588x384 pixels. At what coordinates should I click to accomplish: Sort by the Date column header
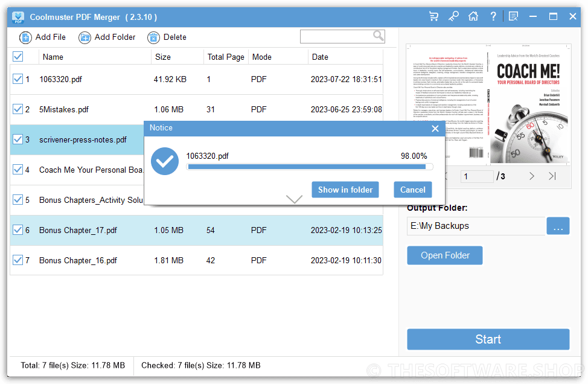click(x=345, y=57)
